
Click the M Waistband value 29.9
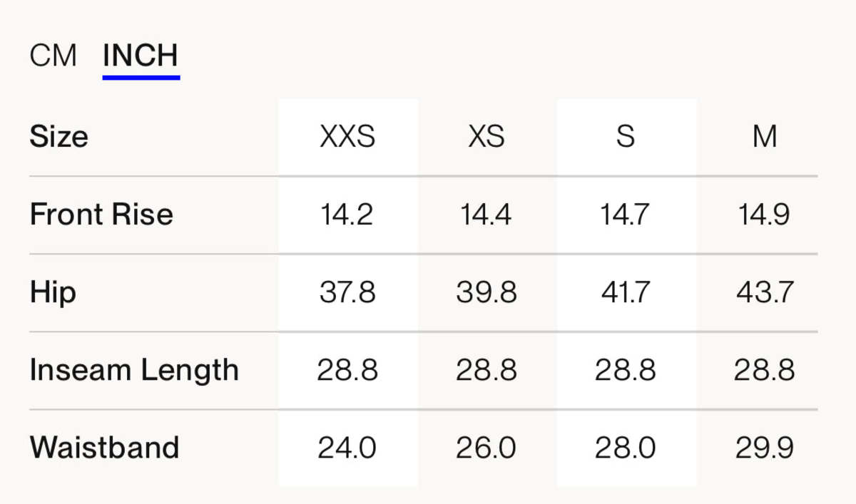(765, 448)
